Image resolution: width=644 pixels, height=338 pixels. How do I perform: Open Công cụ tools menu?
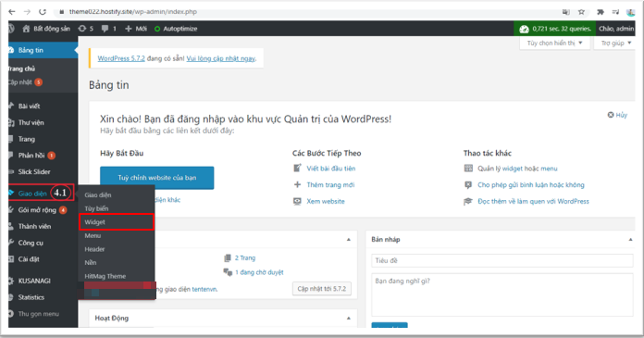[43, 243]
